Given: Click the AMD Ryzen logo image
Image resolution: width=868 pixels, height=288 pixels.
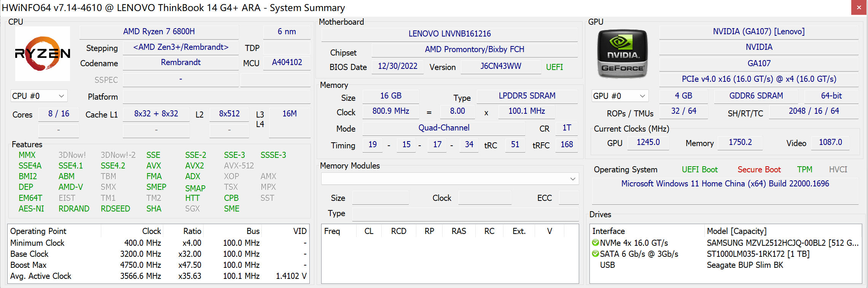Looking at the screenshot, I should pos(43,53).
